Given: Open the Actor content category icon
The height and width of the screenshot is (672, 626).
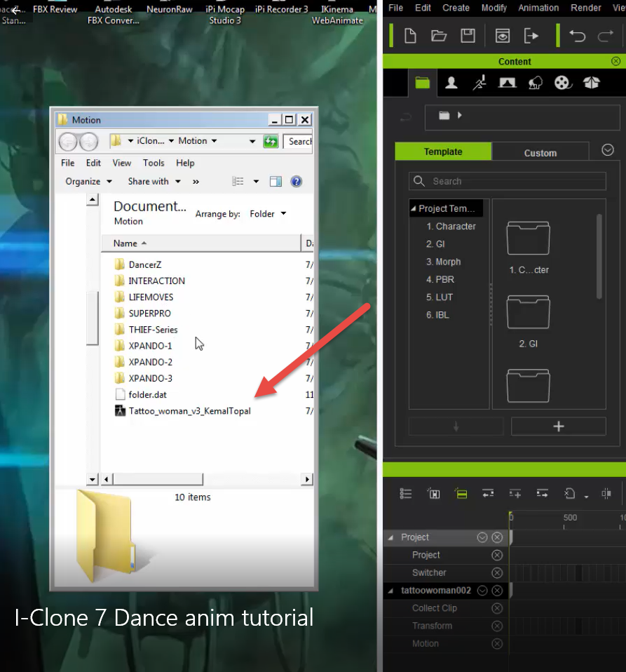Looking at the screenshot, I should pos(451,82).
